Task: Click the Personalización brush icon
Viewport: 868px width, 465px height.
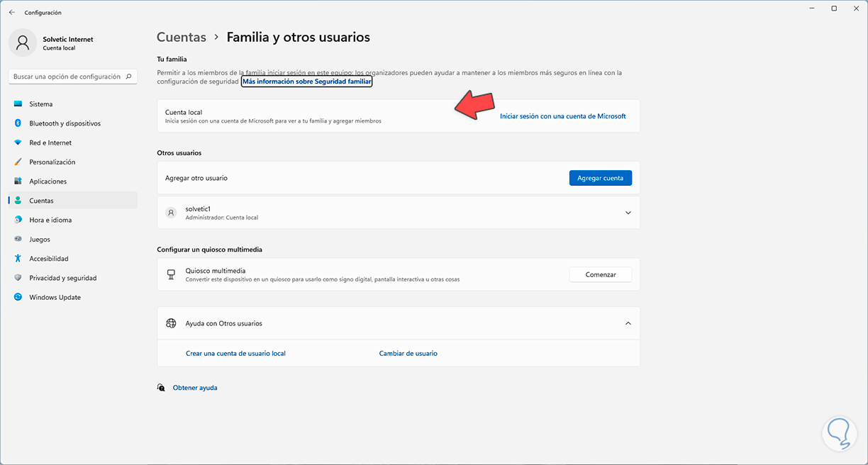Action: click(18, 162)
